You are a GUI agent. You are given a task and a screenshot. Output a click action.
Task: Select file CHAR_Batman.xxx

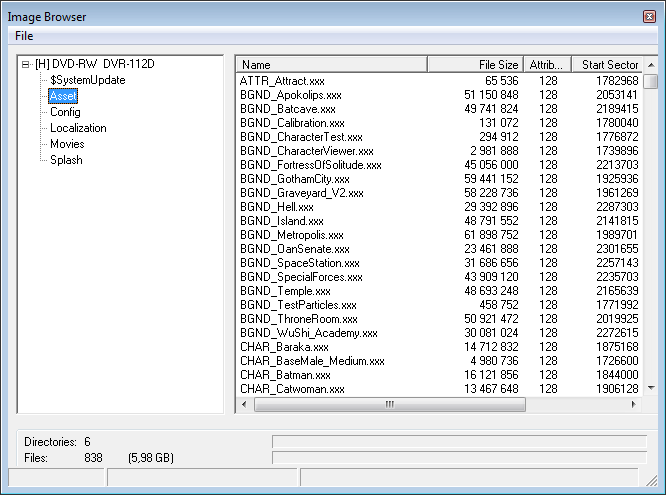point(285,375)
